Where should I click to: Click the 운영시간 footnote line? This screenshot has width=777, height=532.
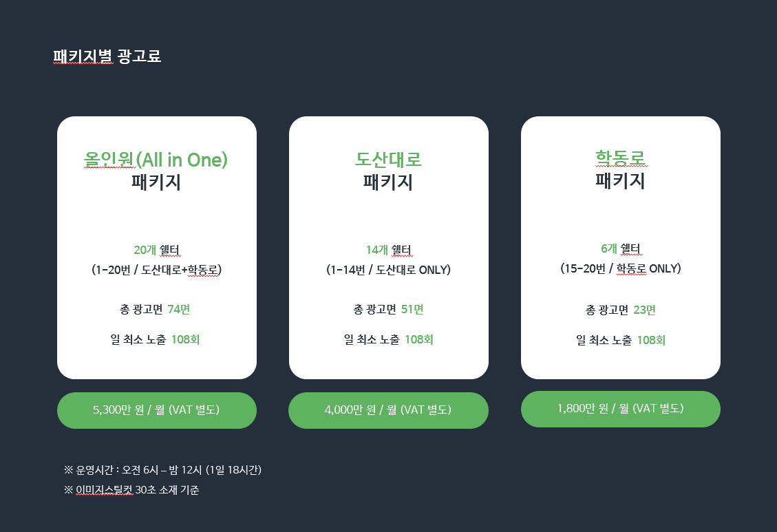click(162, 470)
